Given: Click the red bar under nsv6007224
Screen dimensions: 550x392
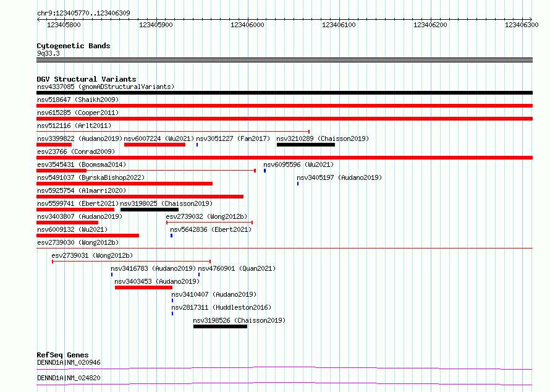Looking at the screenshot, I should point(154,145).
